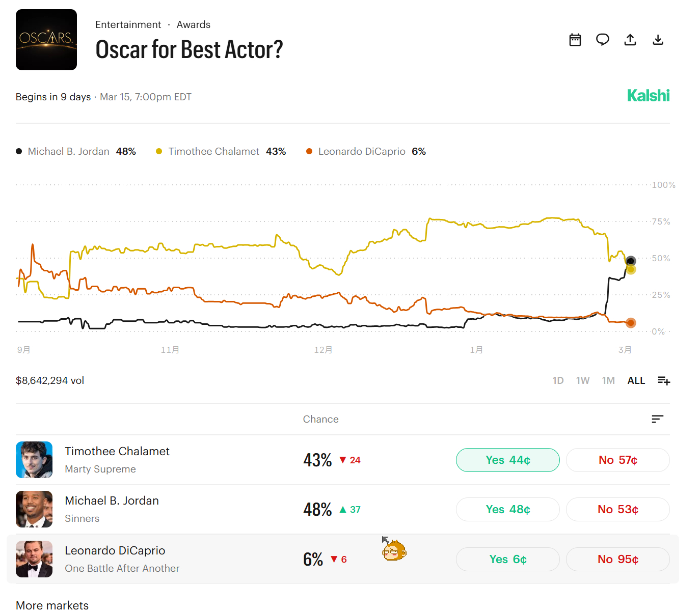The image size is (700, 612).
Task: Switch chart range to 1W
Action: 583,380
